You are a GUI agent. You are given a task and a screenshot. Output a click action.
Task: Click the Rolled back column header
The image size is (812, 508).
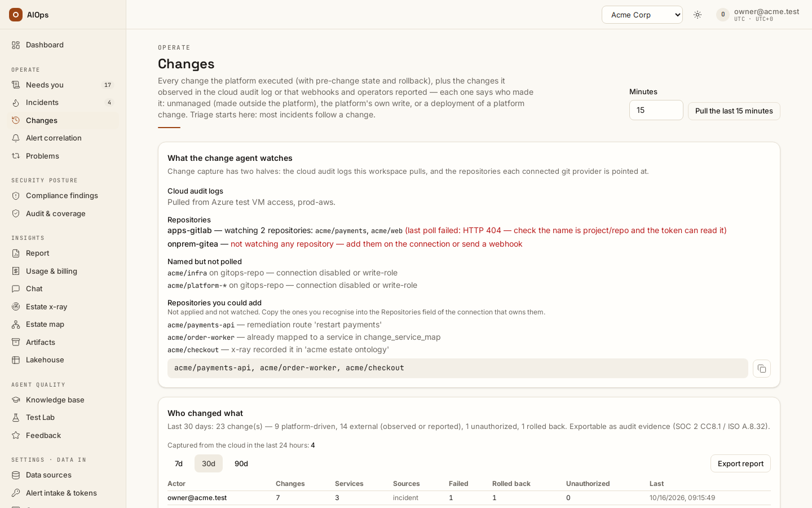(x=511, y=484)
